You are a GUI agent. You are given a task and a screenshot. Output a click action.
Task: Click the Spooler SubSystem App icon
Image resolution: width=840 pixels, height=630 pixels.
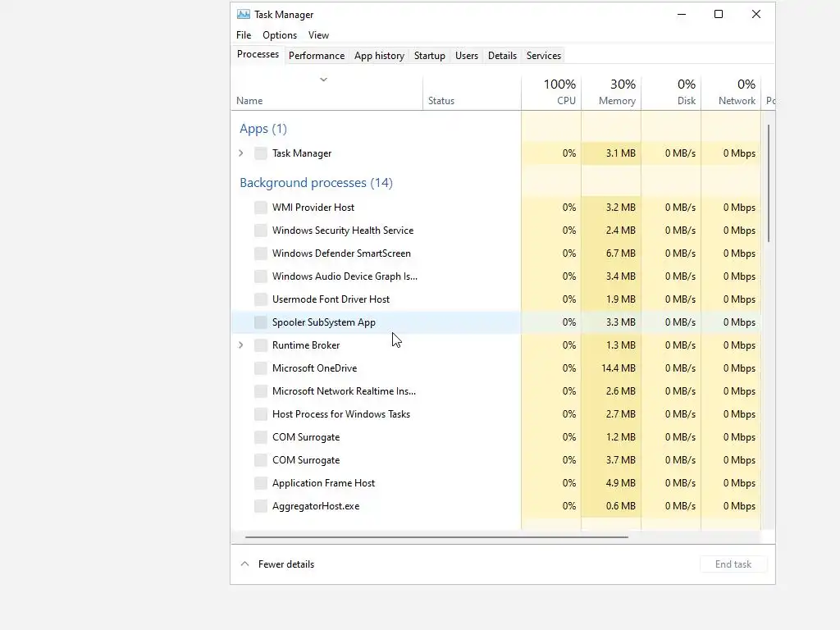click(261, 322)
